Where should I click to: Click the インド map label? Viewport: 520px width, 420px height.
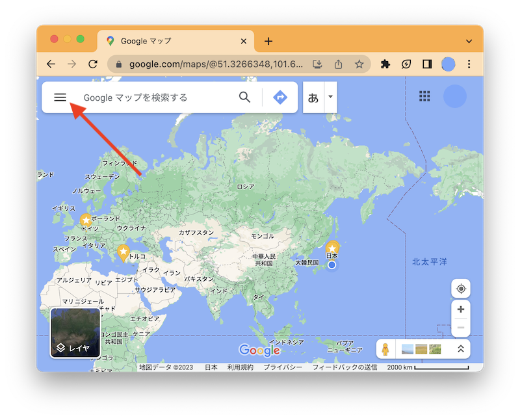219,291
